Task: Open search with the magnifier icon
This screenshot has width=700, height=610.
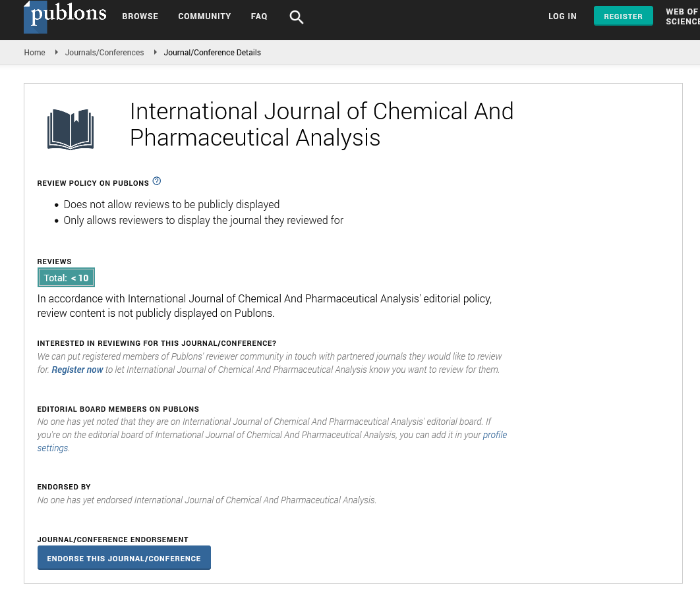Action: click(297, 17)
